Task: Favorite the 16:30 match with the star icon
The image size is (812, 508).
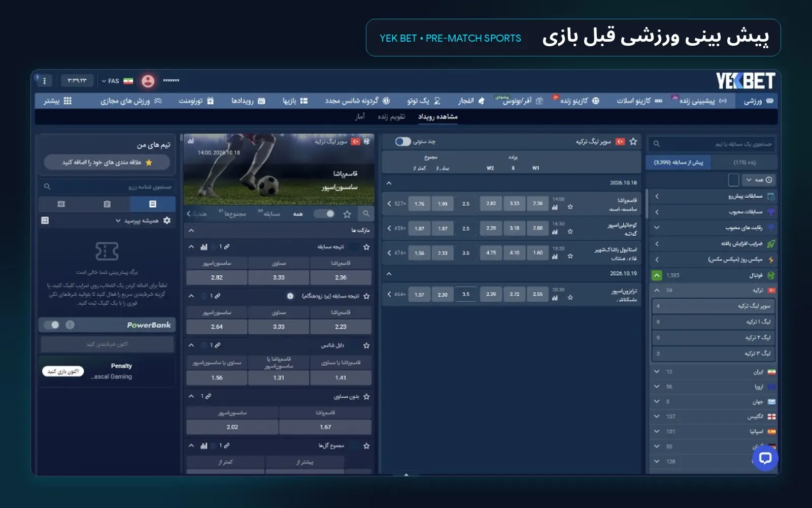Action: pos(570,232)
